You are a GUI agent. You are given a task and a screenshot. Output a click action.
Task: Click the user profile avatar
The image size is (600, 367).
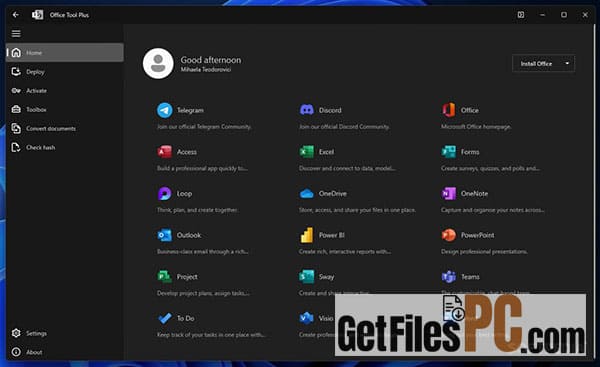tap(158, 64)
